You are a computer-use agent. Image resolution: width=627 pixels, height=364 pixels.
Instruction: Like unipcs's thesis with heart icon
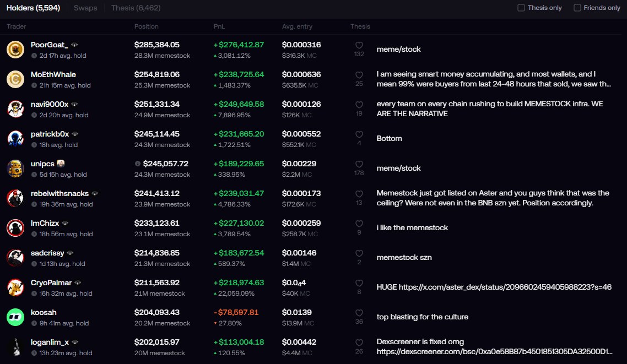click(359, 164)
